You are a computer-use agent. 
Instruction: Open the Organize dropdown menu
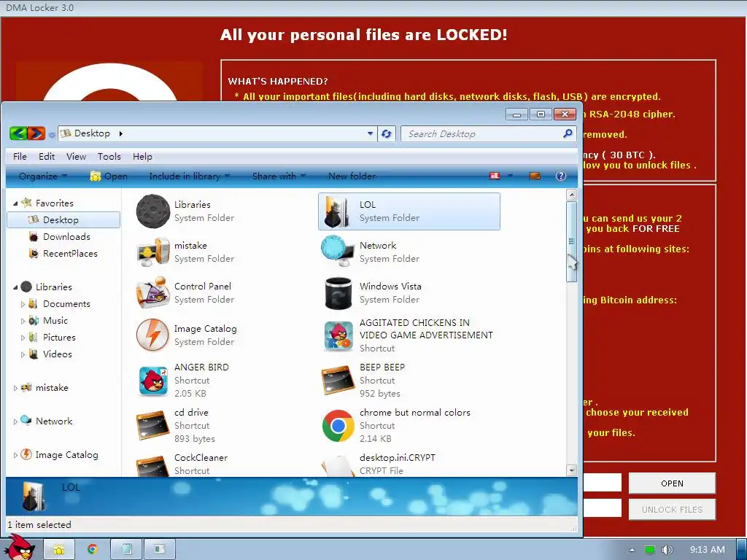(43, 176)
